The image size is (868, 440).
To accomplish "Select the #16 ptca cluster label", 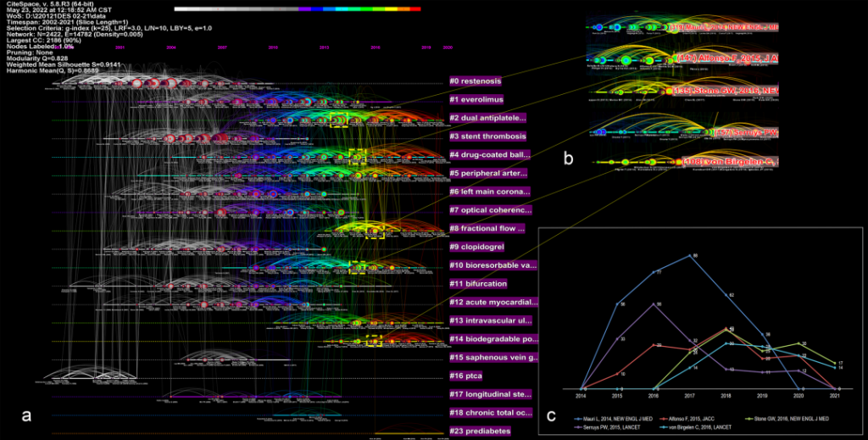I will [469, 376].
